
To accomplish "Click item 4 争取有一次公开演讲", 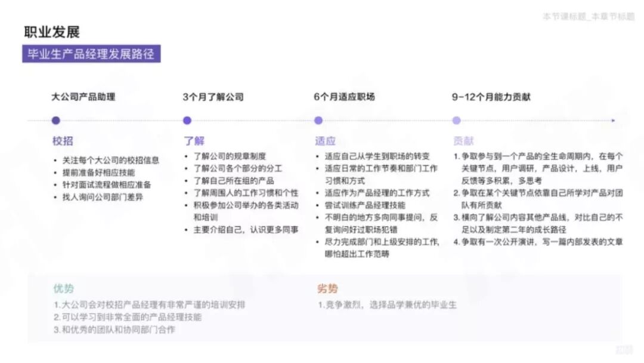I will pyautogui.click(x=538, y=242).
